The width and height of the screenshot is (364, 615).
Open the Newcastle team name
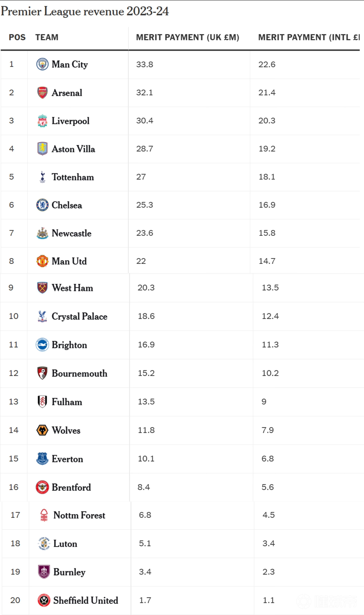[x=71, y=233]
